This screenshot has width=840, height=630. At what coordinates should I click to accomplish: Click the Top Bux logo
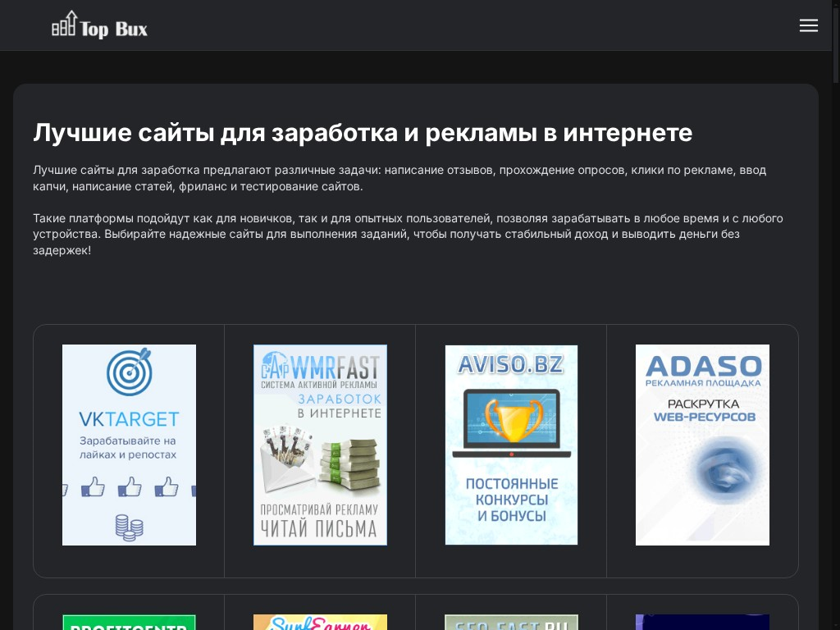point(99,25)
